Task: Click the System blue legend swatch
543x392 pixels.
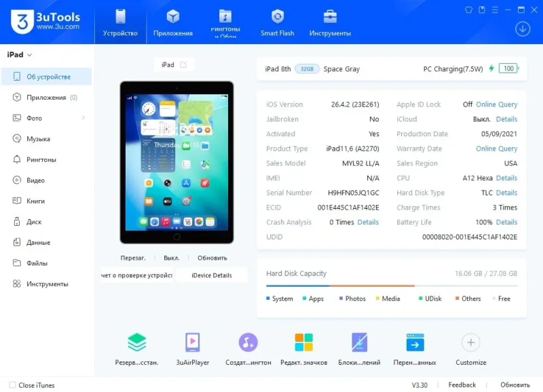Action: (267, 298)
